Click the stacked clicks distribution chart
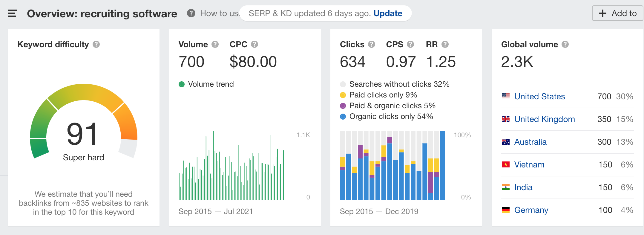 (x=392, y=165)
